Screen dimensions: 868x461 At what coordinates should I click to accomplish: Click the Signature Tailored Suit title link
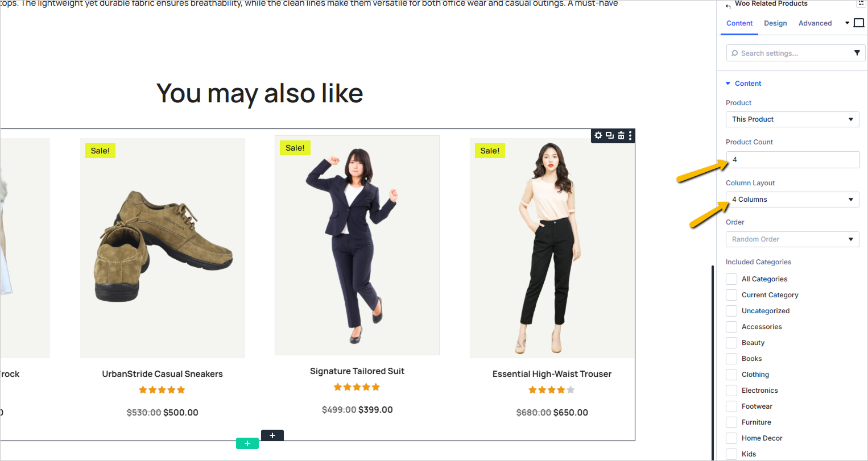point(357,371)
